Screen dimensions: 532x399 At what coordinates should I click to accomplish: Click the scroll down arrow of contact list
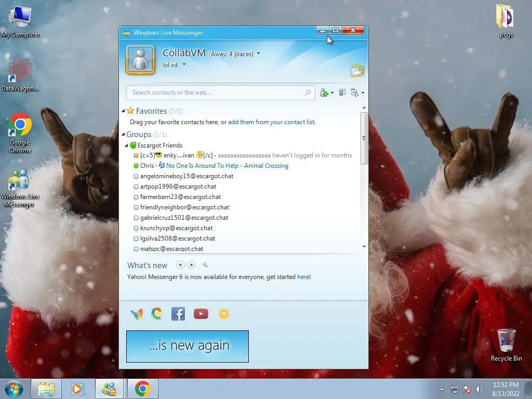(x=364, y=247)
